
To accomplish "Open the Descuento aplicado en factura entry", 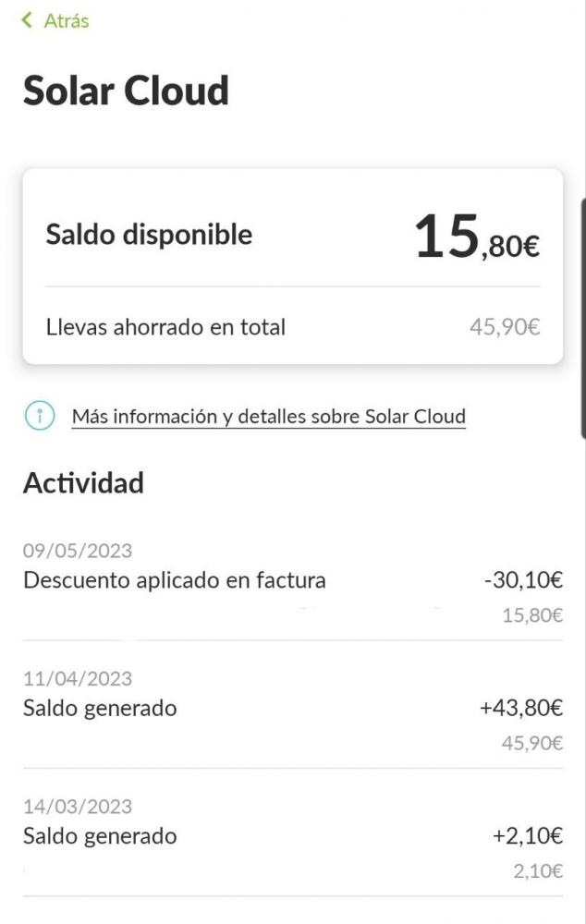I will click(x=293, y=582).
